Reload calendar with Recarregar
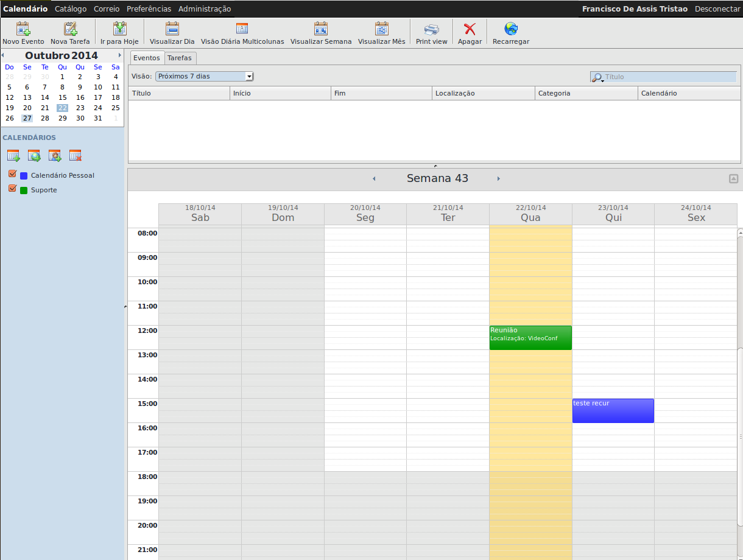The image size is (743, 560). pyautogui.click(x=510, y=29)
